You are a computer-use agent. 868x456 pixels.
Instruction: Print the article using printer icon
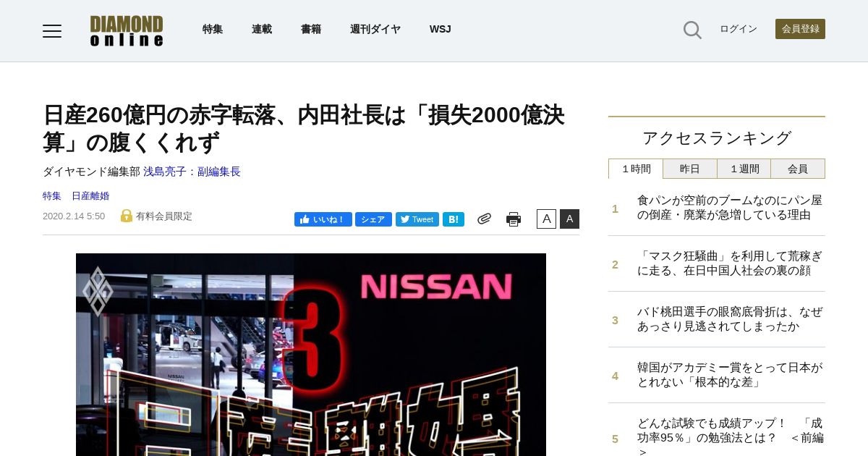tap(514, 219)
